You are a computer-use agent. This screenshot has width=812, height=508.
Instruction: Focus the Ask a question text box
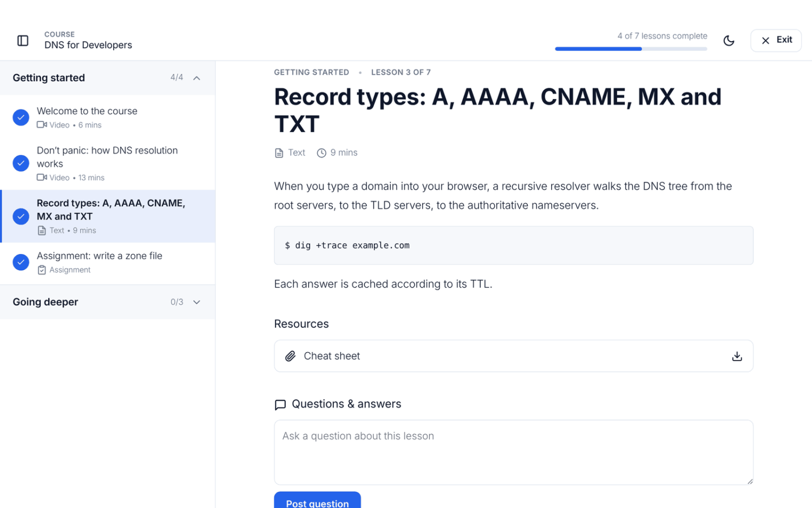513,452
